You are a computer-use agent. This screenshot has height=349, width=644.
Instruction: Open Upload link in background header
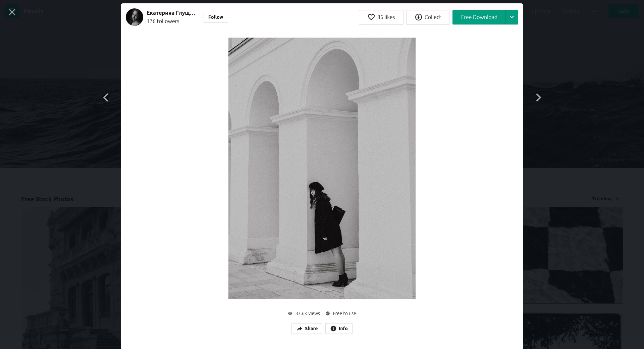571,11
